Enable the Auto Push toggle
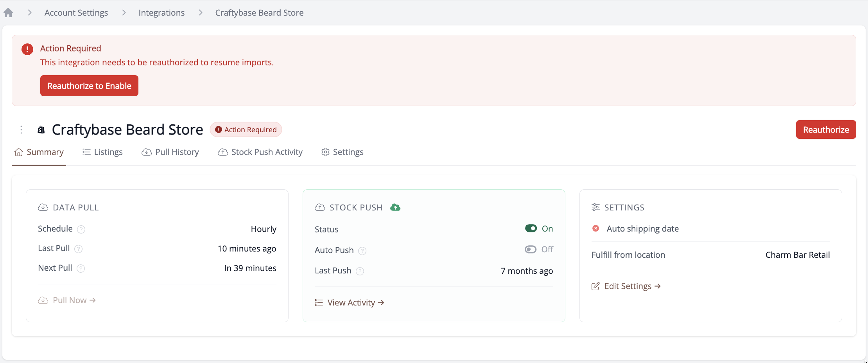 pyautogui.click(x=531, y=249)
